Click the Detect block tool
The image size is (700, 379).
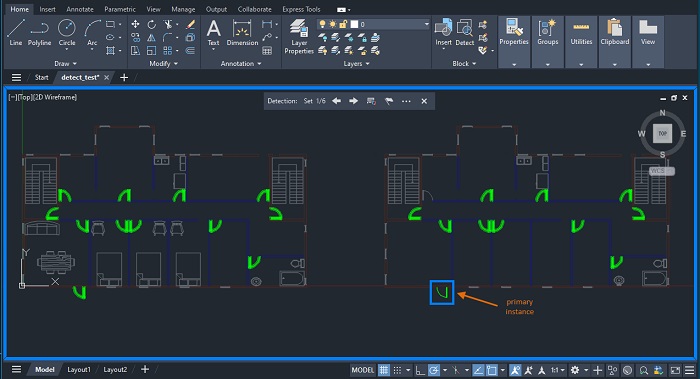464,33
